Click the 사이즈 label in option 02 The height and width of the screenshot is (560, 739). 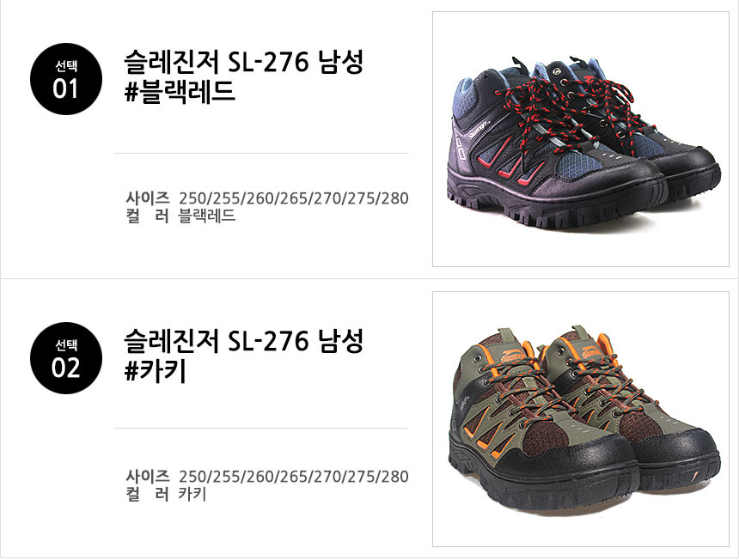coord(148,477)
